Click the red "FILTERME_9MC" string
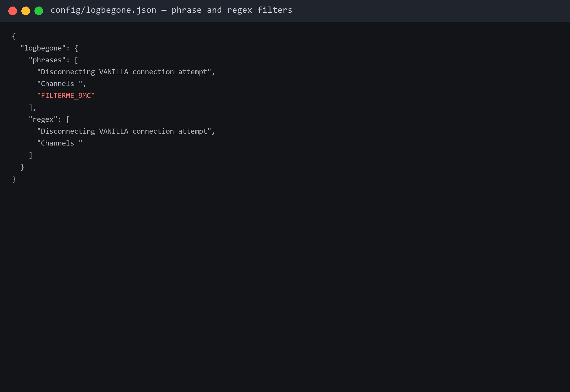The height and width of the screenshot is (392, 570). (x=66, y=96)
